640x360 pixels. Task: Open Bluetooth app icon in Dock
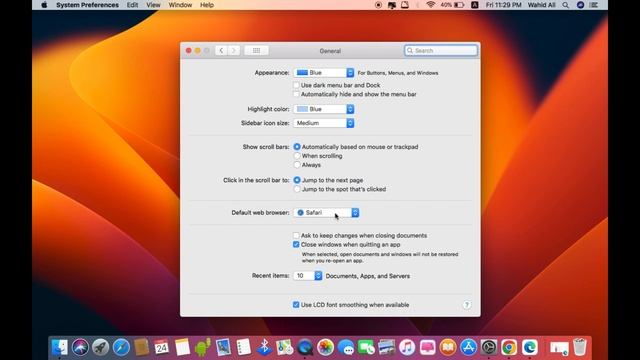pos(264,347)
